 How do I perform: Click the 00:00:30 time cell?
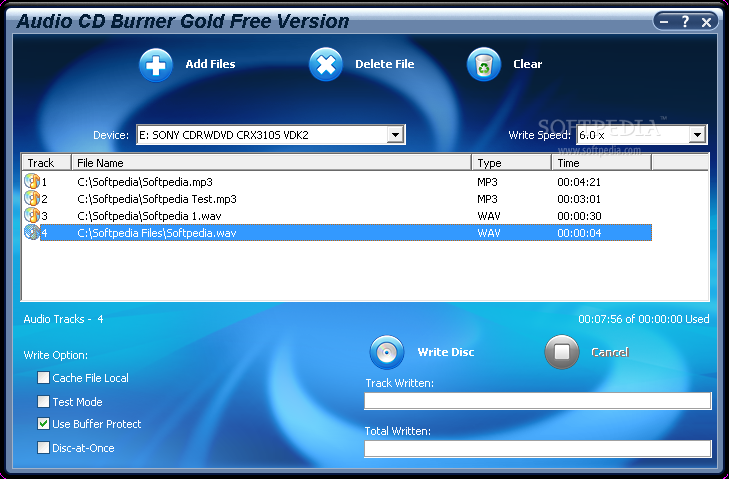(579, 216)
